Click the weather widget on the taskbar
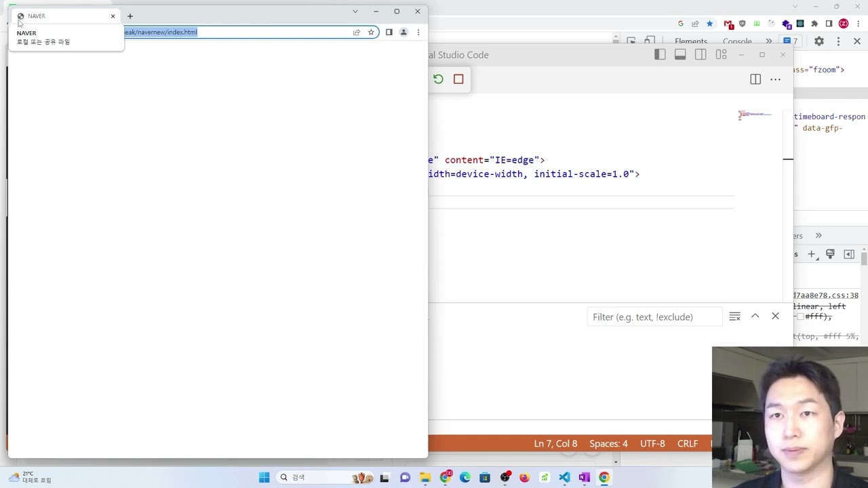The image size is (868, 488). [31, 477]
